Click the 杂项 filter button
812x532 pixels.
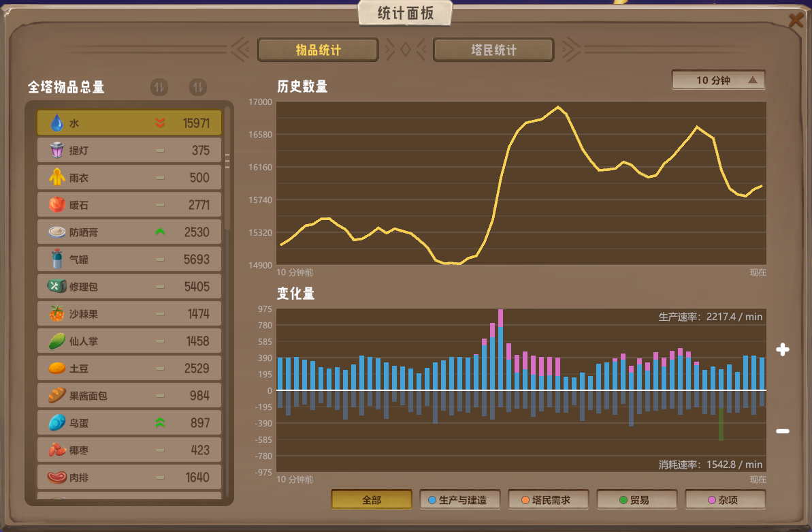pyautogui.click(x=725, y=500)
